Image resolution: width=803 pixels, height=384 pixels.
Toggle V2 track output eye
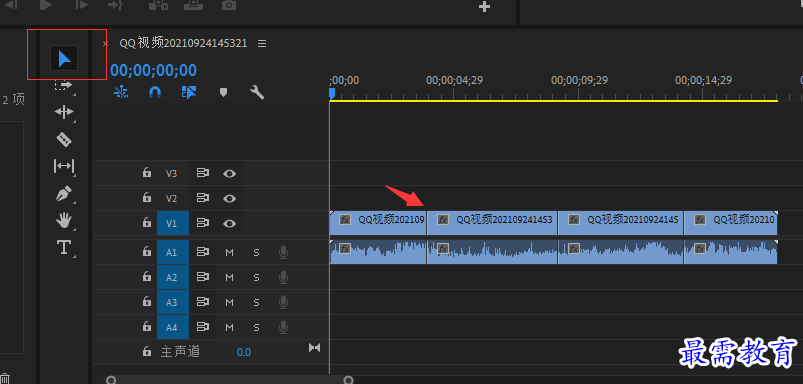click(x=229, y=198)
